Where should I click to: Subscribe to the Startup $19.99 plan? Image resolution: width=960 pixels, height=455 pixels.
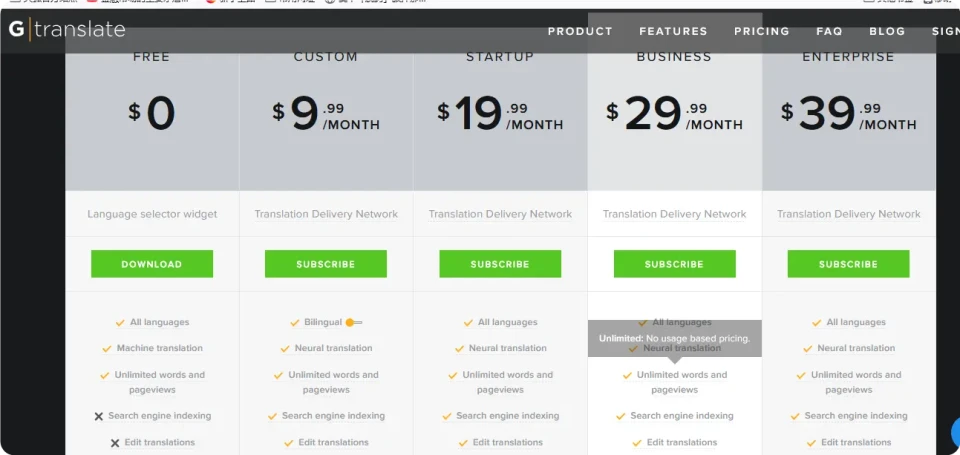click(500, 264)
